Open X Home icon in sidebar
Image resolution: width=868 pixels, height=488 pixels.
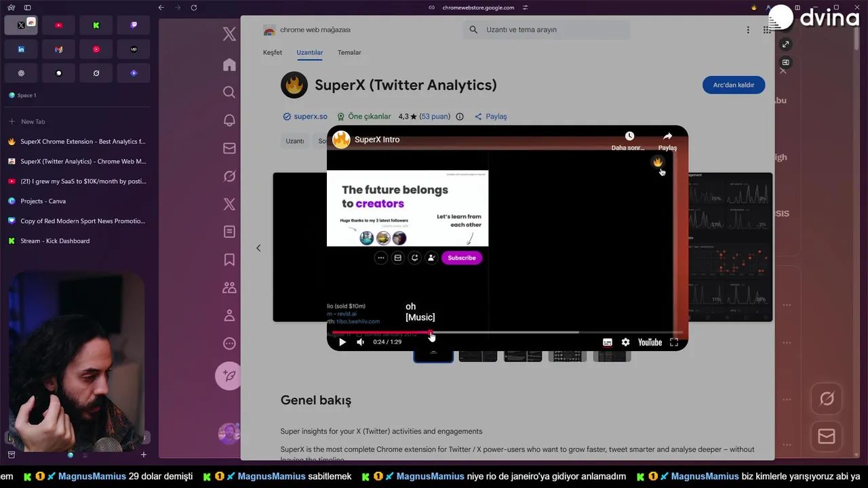click(x=229, y=64)
